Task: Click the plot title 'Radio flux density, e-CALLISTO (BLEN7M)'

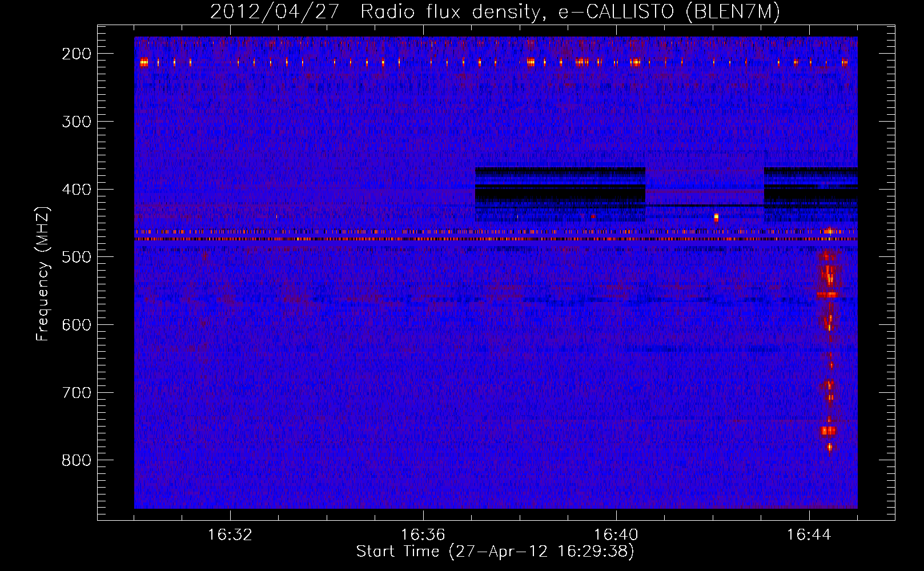Action: (x=570, y=11)
